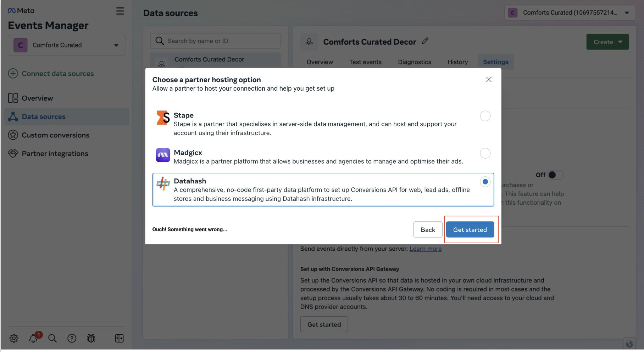Open Custom conversions in sidebar
Image resolution: width=644 pixels, height=352 pixels.
point(67,135)
